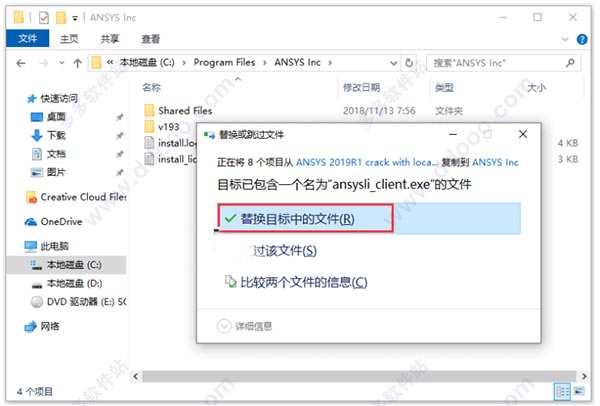
Task: Open the 文件 menu tab
Action: [28, 39]
